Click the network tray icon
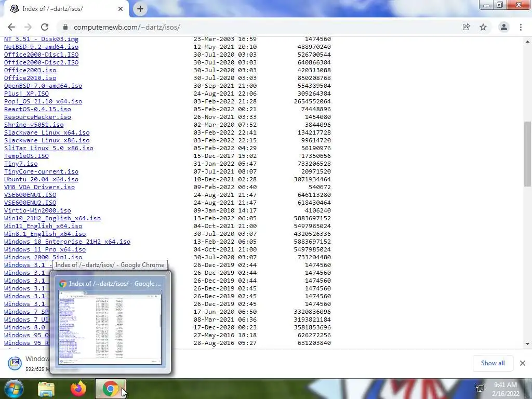Screen dimensions: 532x399 click(x=480, y=389)
